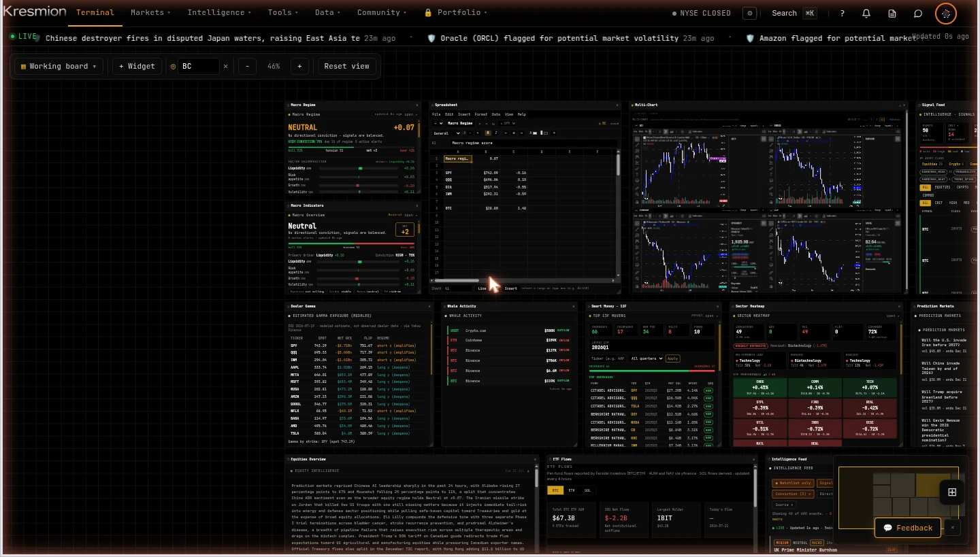Click the board minimap thumbnail
Screen dimensions: 980x557
tap(898, 497)
